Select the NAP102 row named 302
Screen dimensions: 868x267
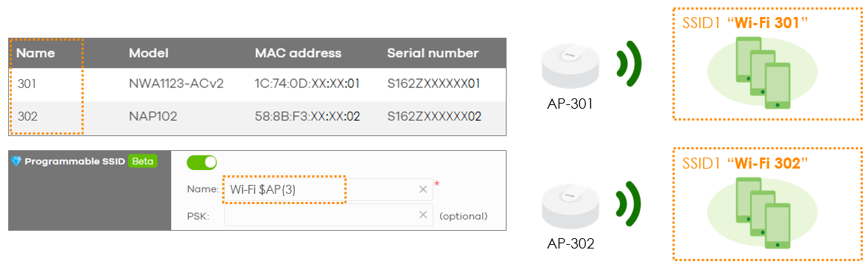click(x=258, y=117)
